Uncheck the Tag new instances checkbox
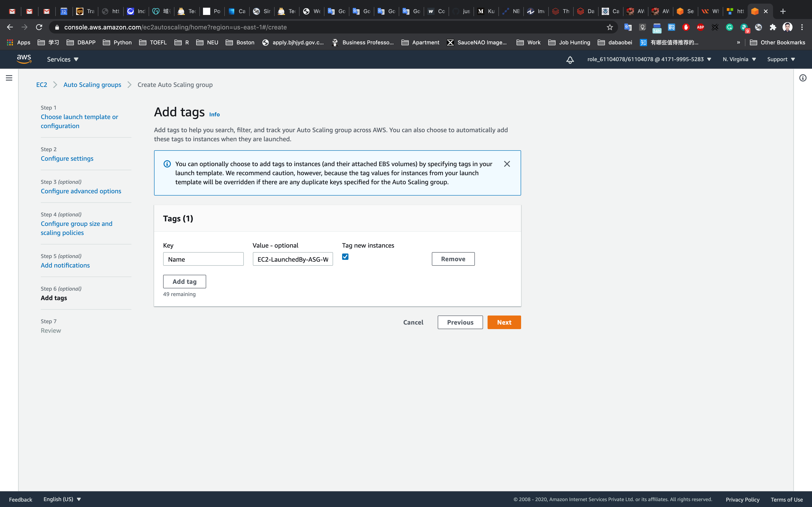812x507 pixels. 345,257
